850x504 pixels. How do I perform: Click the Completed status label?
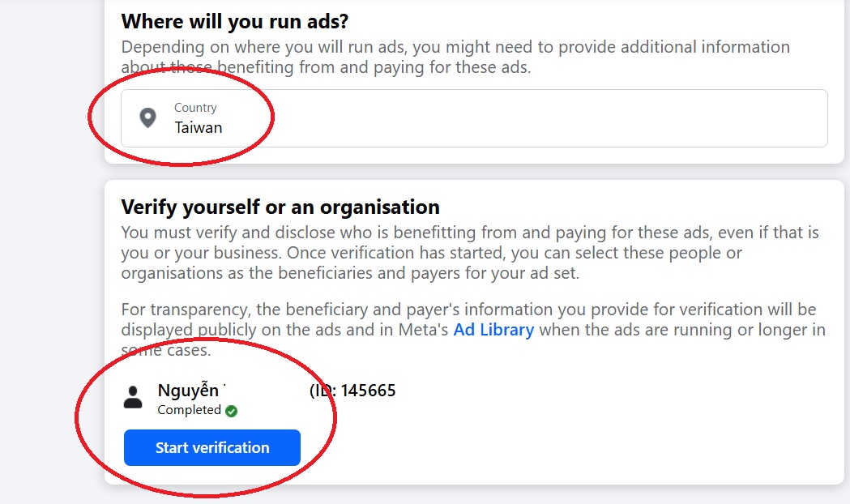(189, 410)
